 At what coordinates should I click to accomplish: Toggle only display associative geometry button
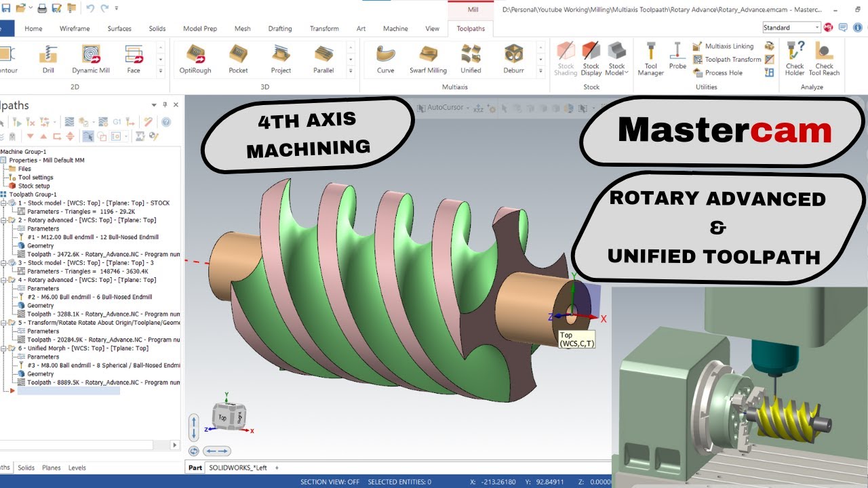coord(102,136)
